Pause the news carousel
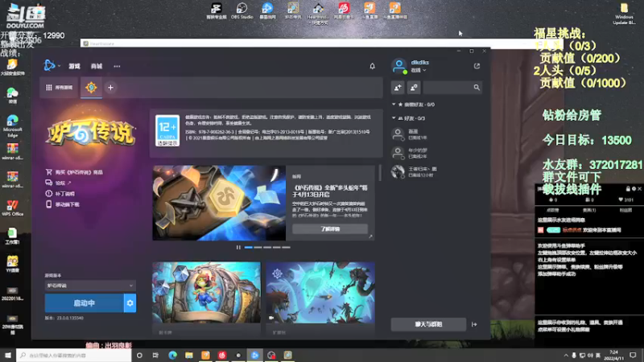This screenshot has height=362, width=644. tap(238, 248)
